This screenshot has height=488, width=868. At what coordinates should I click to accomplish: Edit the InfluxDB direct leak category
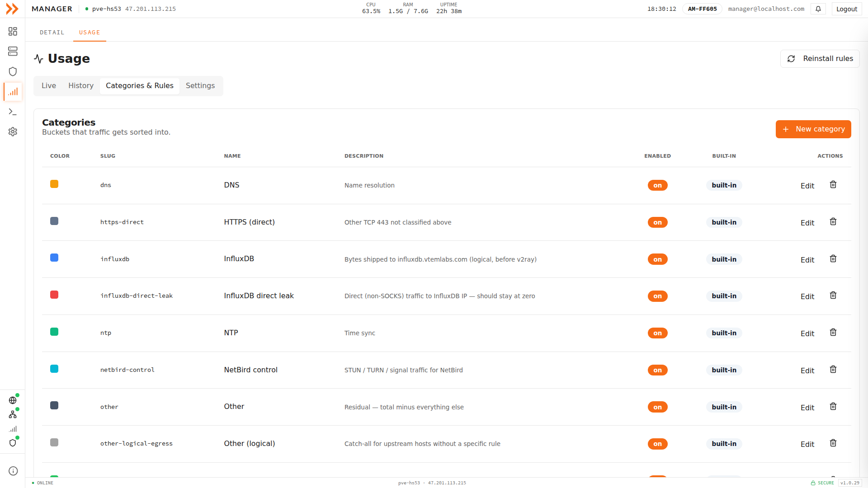[807, 296]
